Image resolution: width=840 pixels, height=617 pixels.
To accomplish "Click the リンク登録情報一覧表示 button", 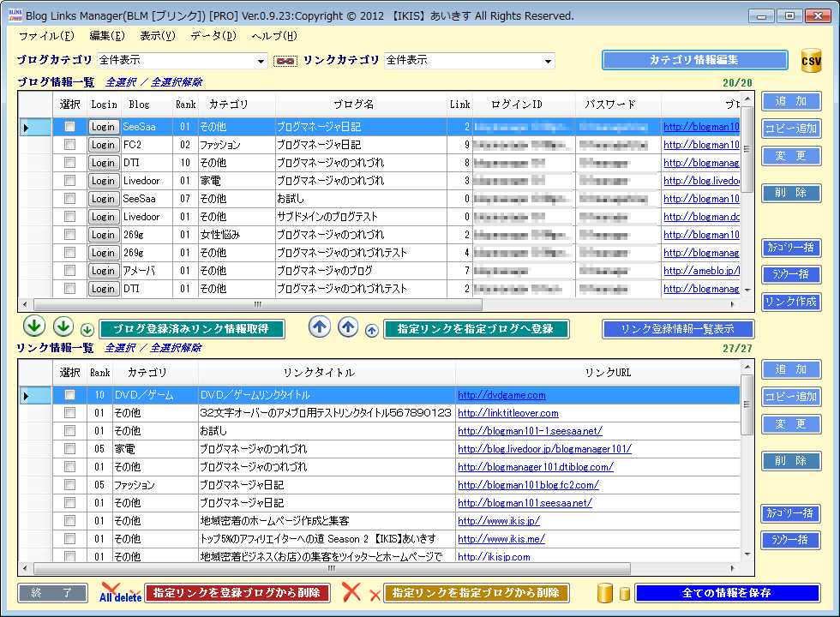I will (678, 329).
